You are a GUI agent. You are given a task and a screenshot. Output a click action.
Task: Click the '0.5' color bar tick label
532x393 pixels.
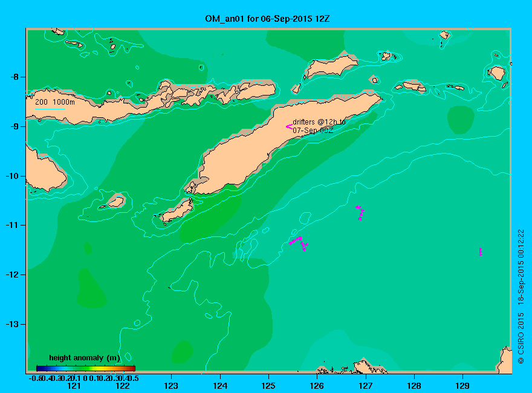coord(134,378)
